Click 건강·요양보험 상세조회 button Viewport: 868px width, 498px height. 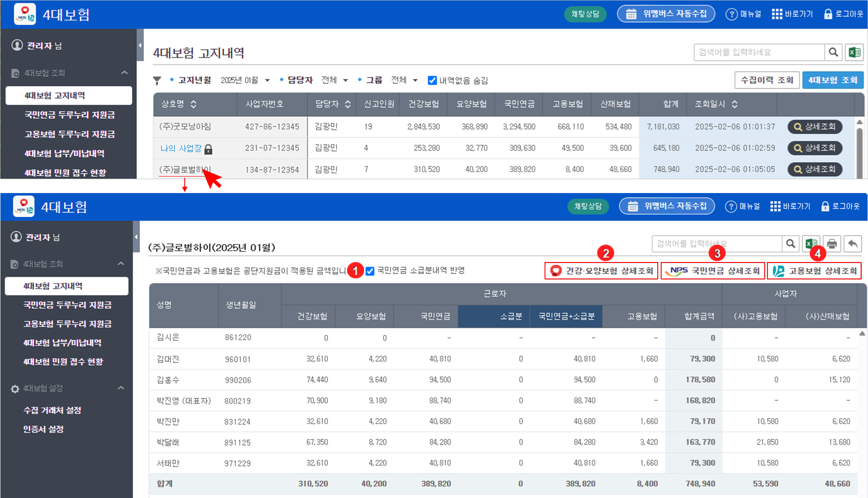coord(601,271)
